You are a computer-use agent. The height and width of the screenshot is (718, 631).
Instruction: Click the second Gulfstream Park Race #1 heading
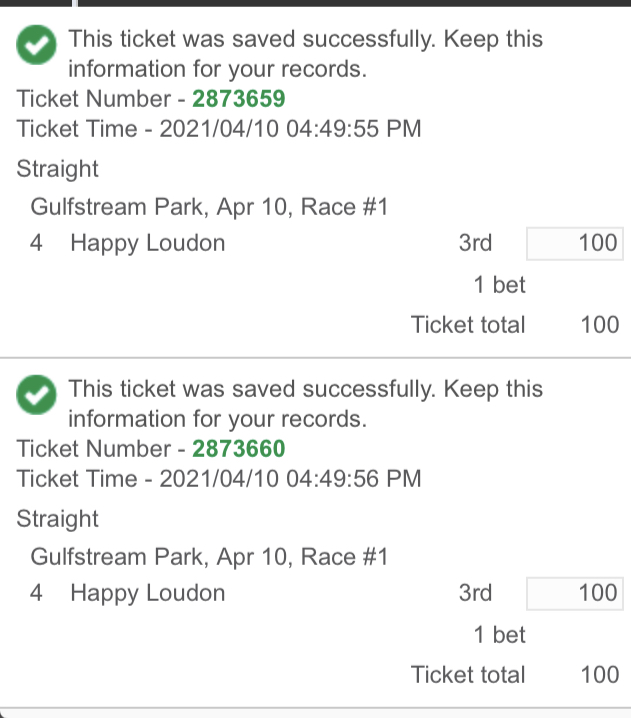(209, 557)
